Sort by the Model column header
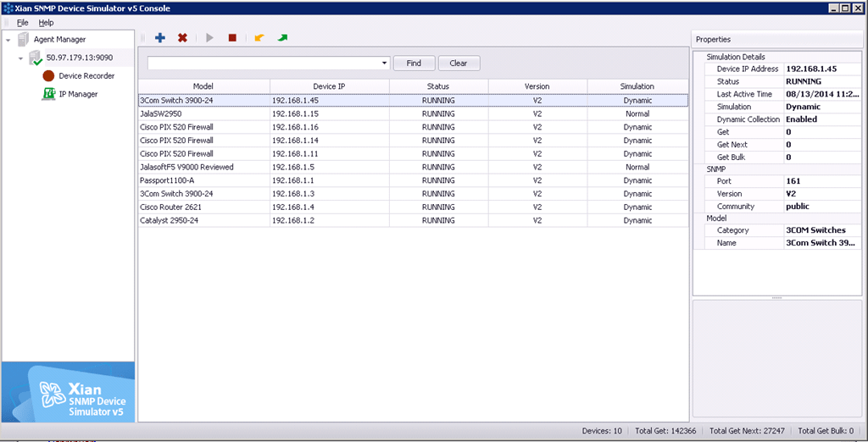868x442 pixels. tap(203, 86)
